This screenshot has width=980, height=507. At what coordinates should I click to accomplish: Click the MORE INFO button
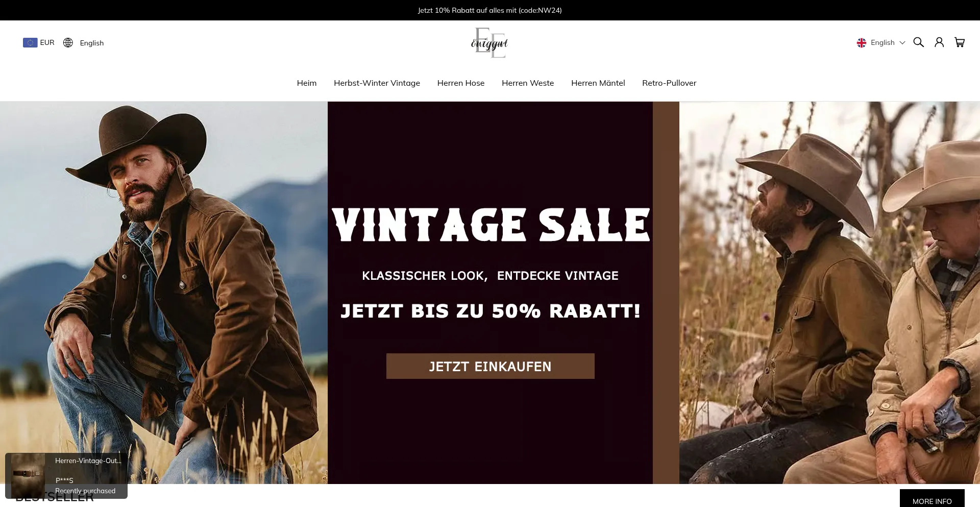click(x=932, y=498)
